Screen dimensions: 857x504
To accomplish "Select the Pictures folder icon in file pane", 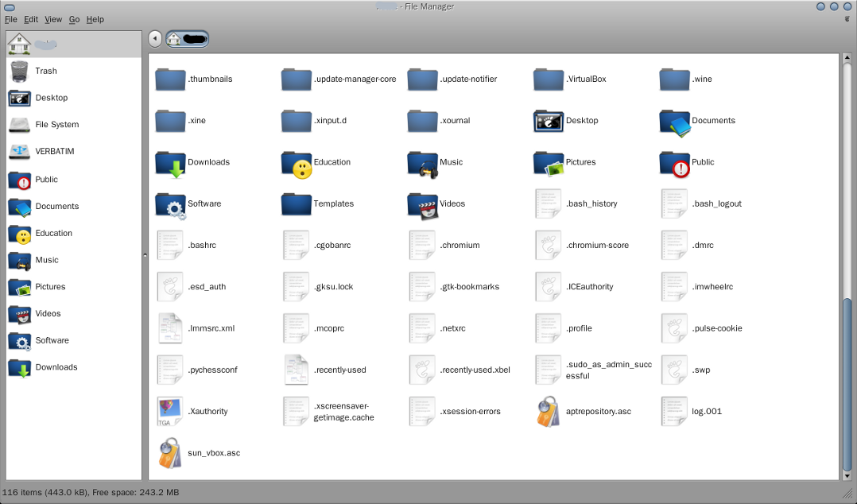I will [549, 164].
